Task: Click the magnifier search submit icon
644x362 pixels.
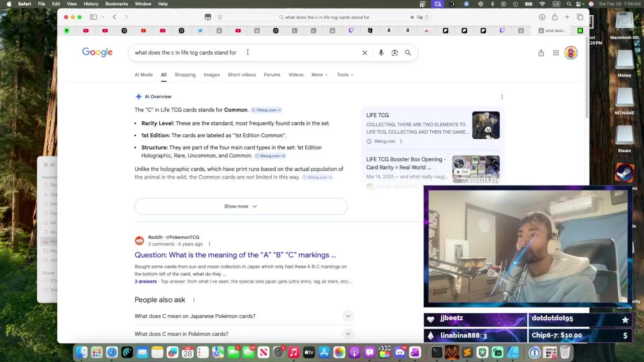Action: [408, 52]
